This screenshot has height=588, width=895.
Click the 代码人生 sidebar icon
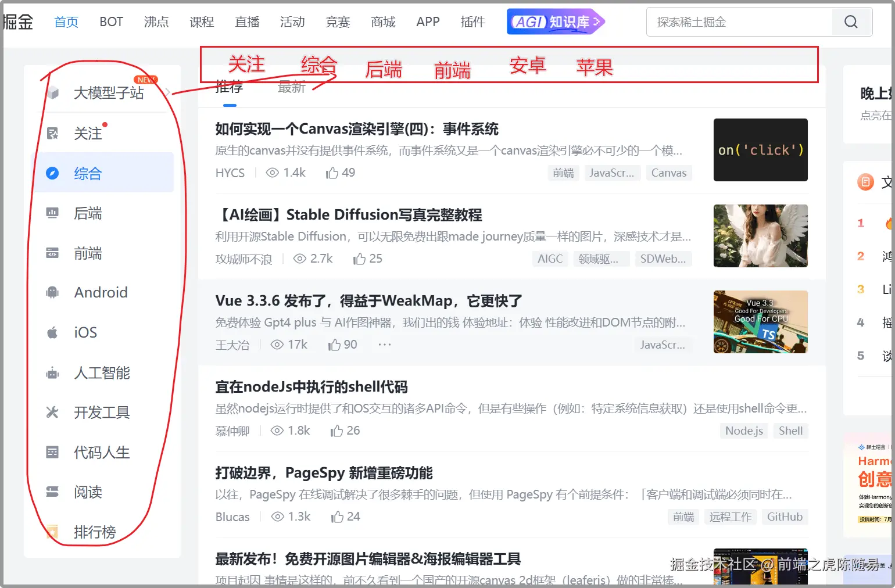coord(52,452)
